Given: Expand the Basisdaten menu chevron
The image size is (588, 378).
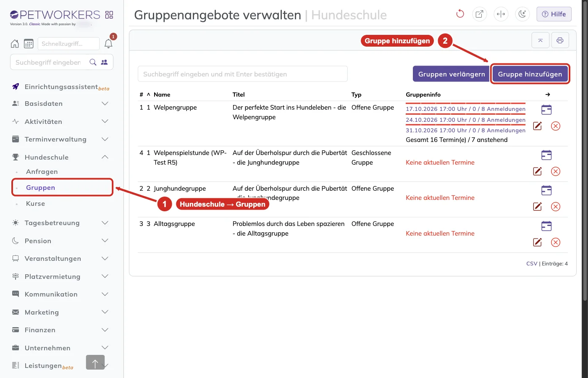Looking at the screenshot, I should click(x=105, y=103).
